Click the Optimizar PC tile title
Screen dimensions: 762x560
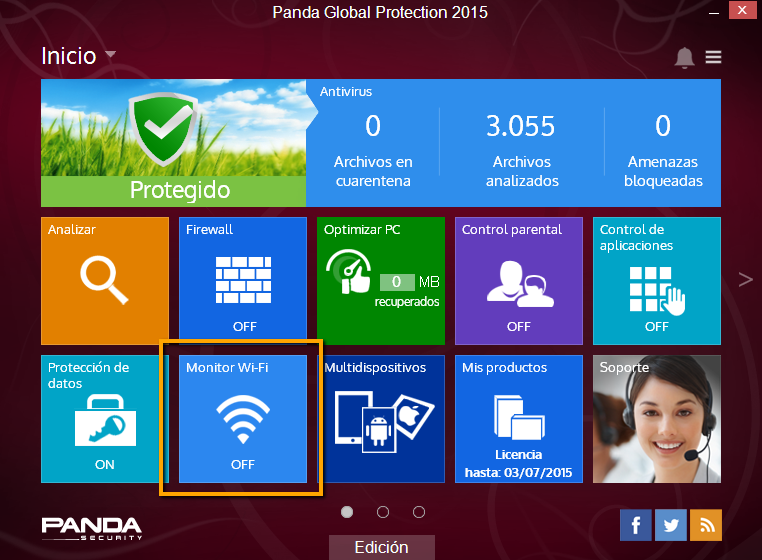point(362,229)
